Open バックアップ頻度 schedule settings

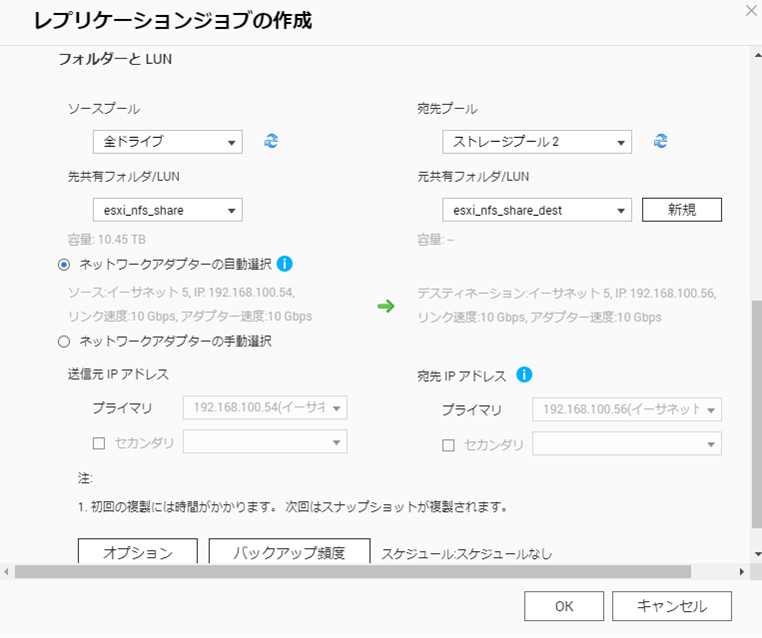pyautogui.click(x=289, y=552)
